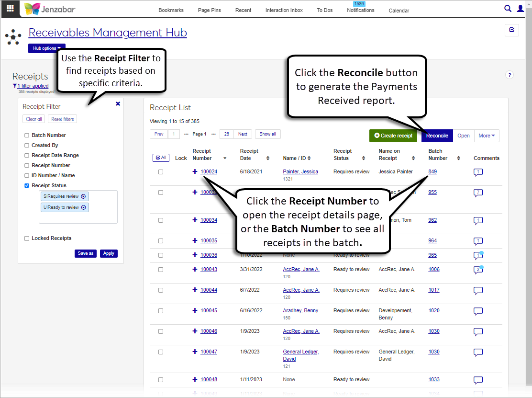Open batch number 1006 link
Viewport: 532px width, 398px height.
coord(433,270)
